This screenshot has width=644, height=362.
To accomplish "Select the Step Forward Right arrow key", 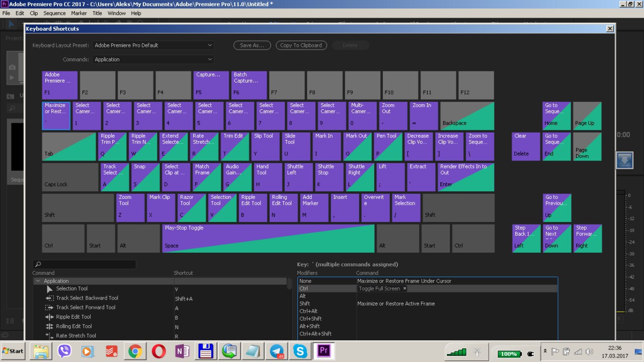I will (x=588, y=239).
